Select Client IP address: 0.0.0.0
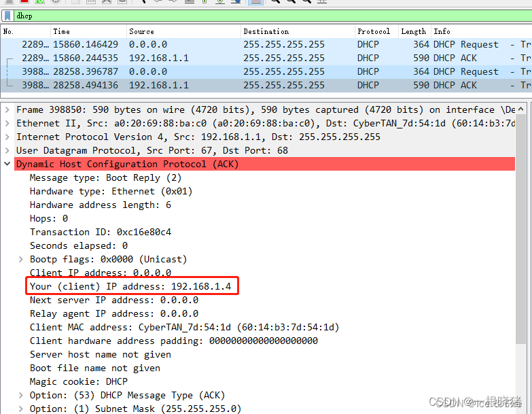Image resolution: width=532 pixels, height=414 pixels. pos(101,273)
